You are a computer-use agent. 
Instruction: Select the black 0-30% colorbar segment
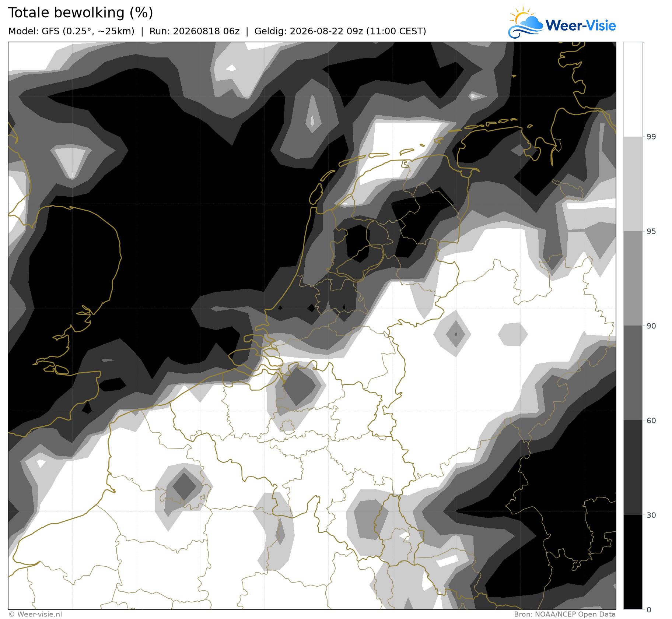633,562
